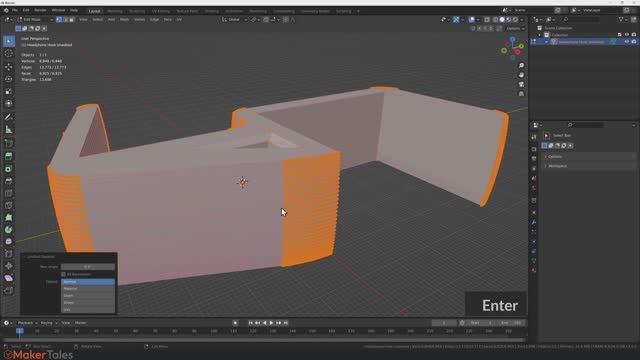The height and width of the screenshot is (360, 640).
Task: Toggle X-ray view in viewport header
Action: [x=487, y=19]
